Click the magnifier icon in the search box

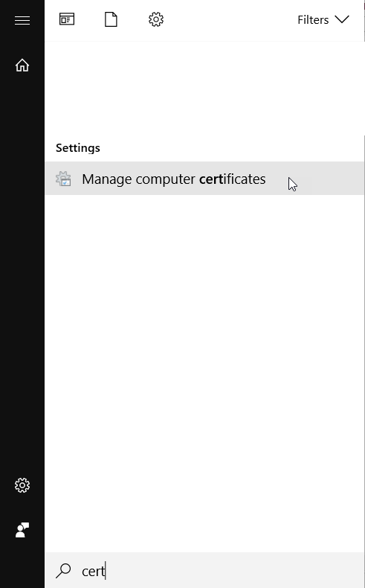[x=63, y=570]
